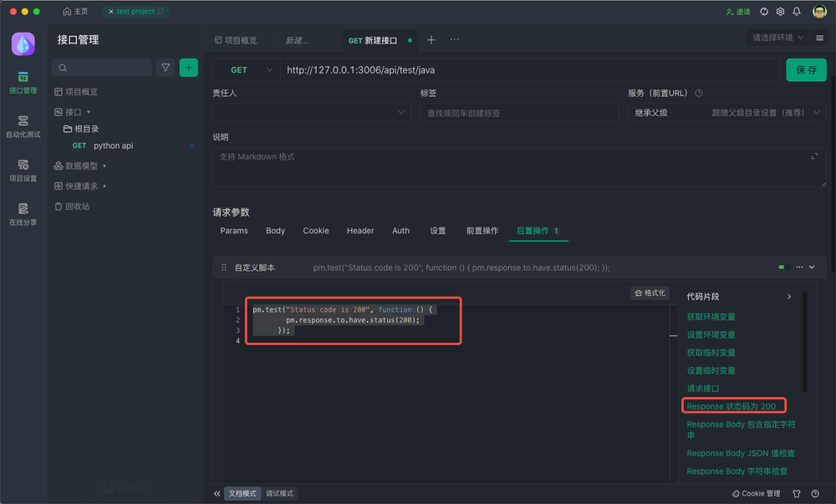Click the API search input field
Viewport: 836px width, 504px height.
100,67
